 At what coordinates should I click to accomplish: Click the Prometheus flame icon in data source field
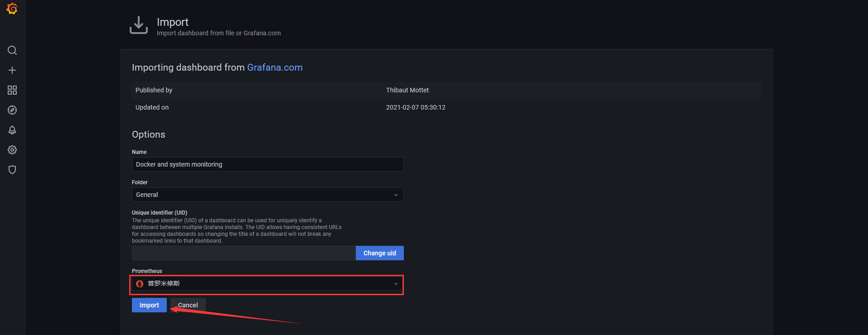[x=140, y=284]
